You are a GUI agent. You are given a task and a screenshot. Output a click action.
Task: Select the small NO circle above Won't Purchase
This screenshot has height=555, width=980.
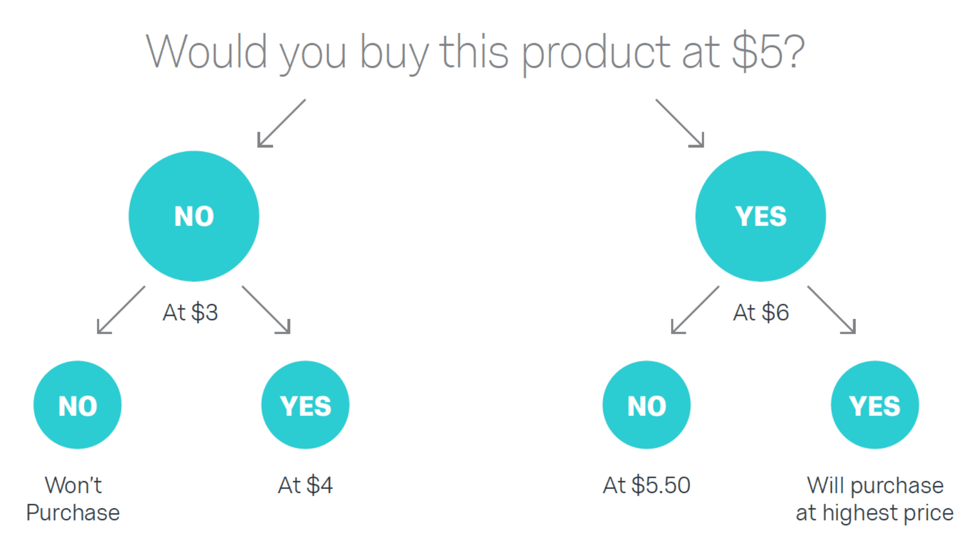77,405
